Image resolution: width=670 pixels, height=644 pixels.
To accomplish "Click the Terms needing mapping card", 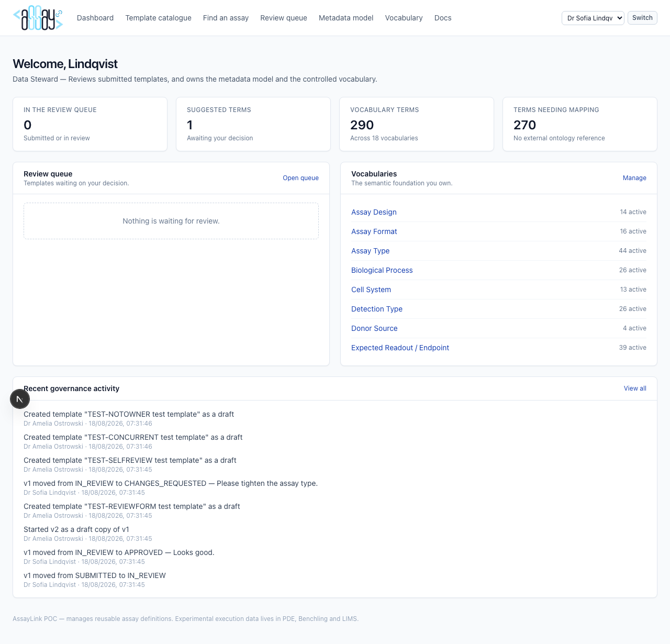I will 580,124.
